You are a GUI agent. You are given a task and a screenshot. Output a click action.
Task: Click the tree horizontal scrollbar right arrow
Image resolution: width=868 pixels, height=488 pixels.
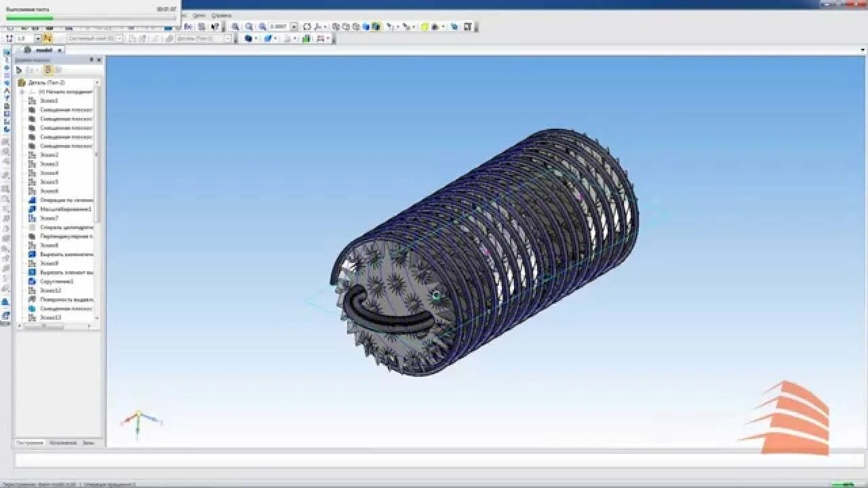click(x=89, y=326)
